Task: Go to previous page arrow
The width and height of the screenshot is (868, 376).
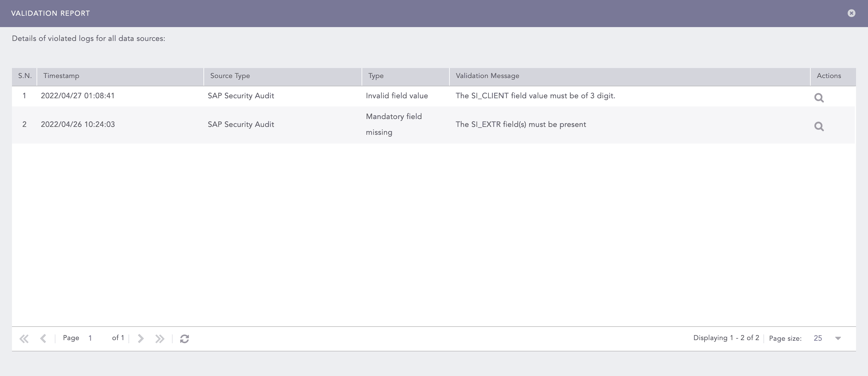Action: coord(43,339)
